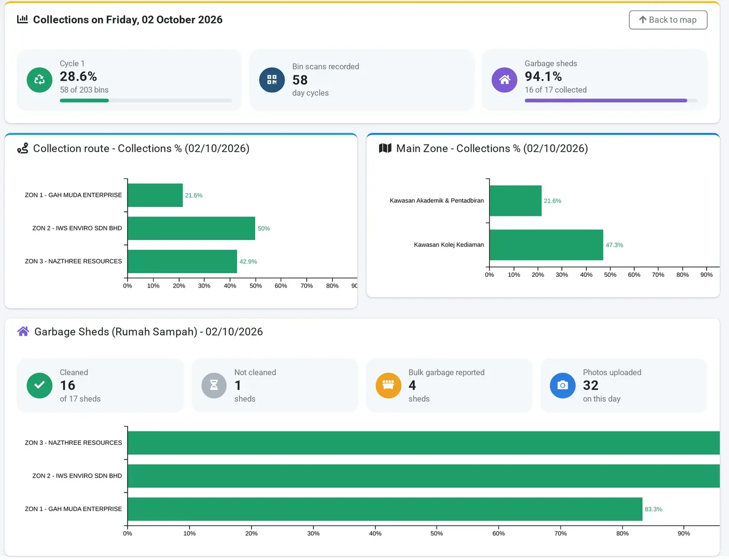The height and width of the screenshot is (560, 729).
Task: Click the route icon beside Collection route heading
Action: 22,148
